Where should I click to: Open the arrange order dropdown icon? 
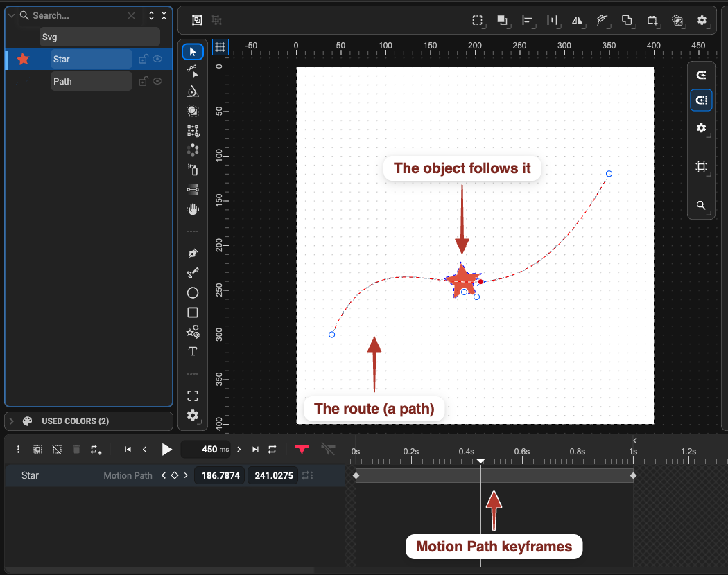[503, 20]
